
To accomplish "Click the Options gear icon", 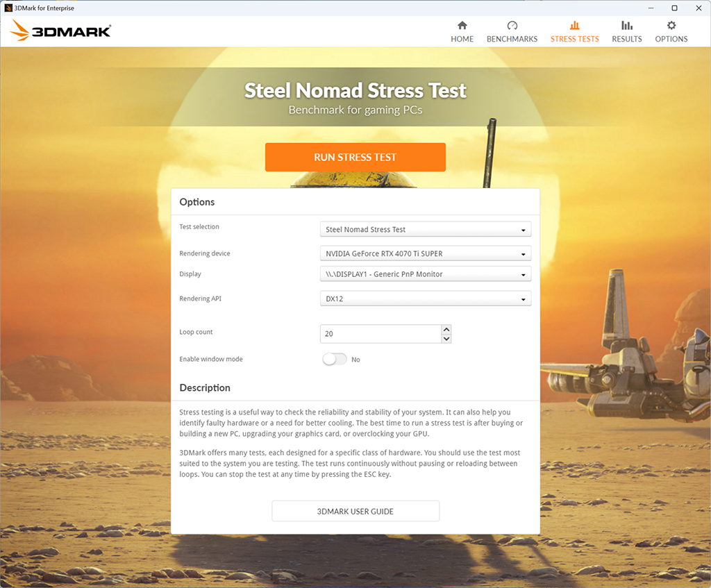I will tap(671, 26).
